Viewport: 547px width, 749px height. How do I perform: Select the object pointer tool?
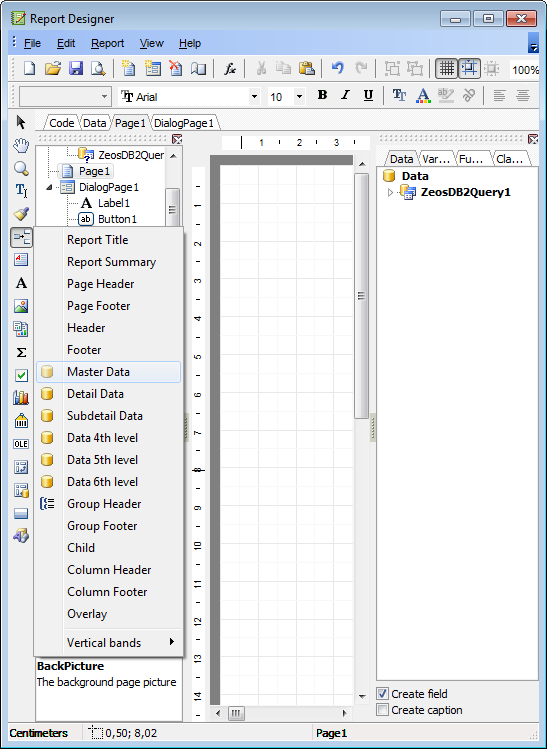pos(21,122)
